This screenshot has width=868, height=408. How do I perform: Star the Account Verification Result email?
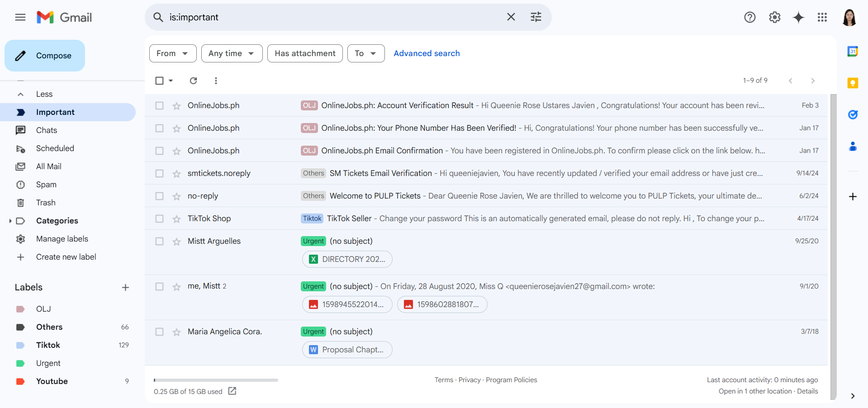(176, 106)
